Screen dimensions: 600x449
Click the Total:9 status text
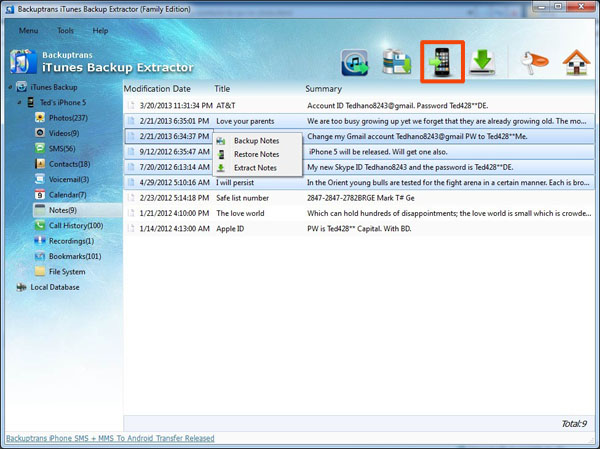[574, 424]
